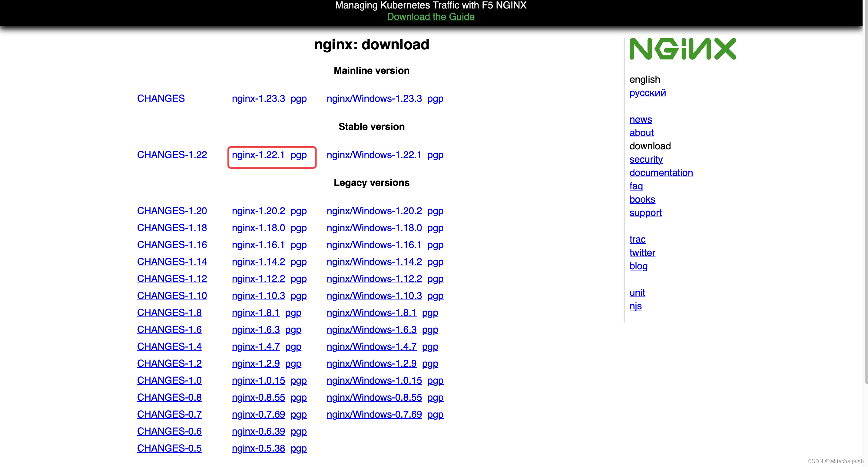Click the NGINX logo
This screenshot has width=868, height=467.
pos(682,49)
